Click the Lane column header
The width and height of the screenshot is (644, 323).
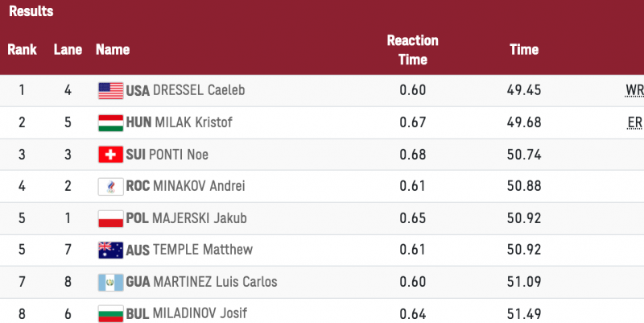click(x=68, y=50)
